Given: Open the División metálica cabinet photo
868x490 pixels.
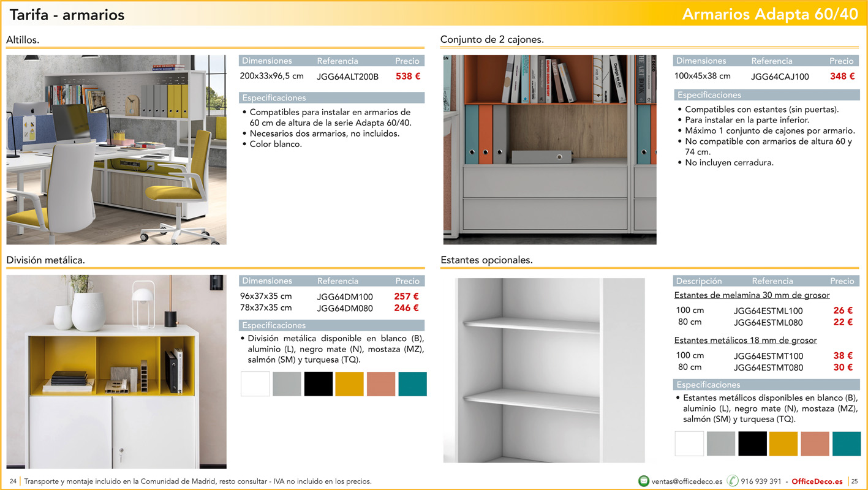Looking at the screenshot, I should (x=116, y=372).
